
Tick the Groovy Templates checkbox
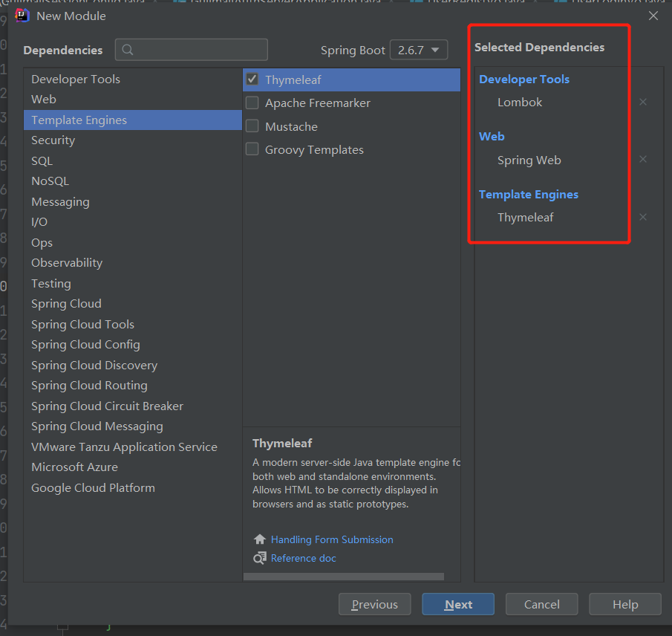[252, 149]
